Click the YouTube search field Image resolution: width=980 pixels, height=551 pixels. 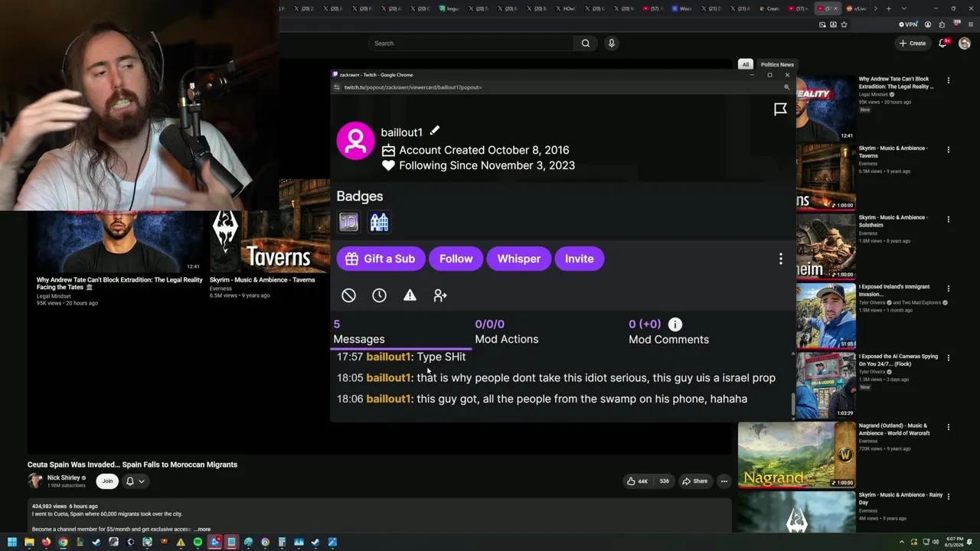coord(471,44)
